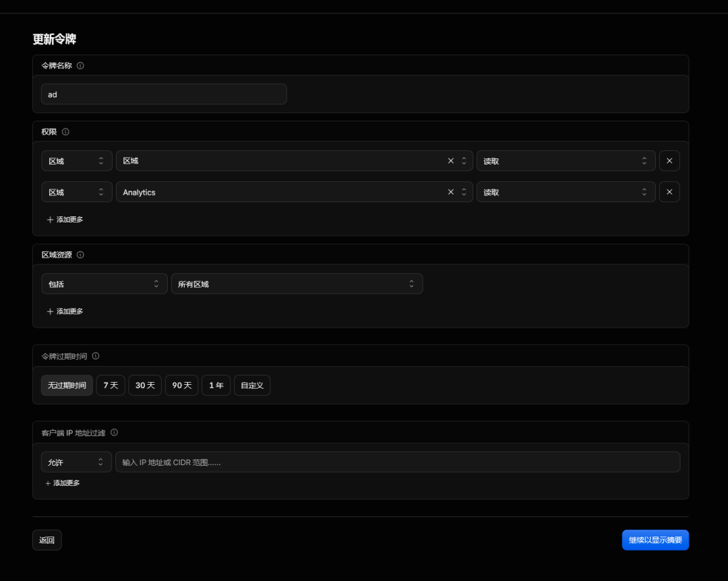
Task: Click the 客户端 IP 地址过滤 label
Action: (73, 433)
